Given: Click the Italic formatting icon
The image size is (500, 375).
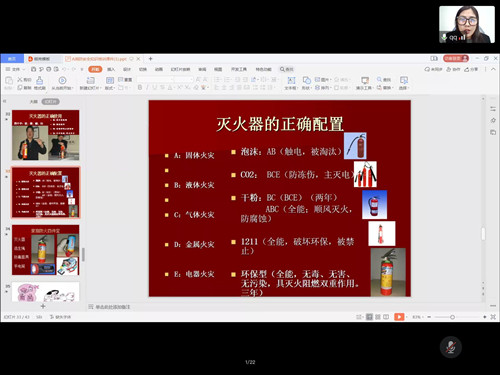Looking at the screenshot, I should click(147, 87).
